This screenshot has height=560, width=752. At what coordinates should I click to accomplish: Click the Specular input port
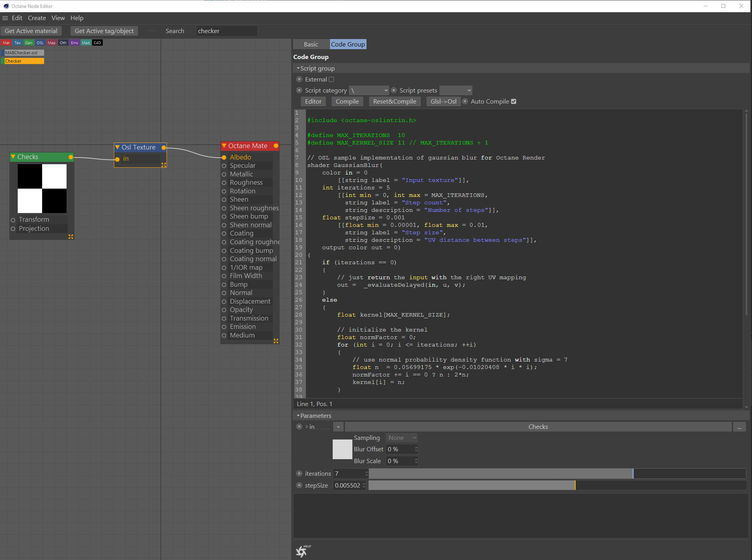click(224, 166)
